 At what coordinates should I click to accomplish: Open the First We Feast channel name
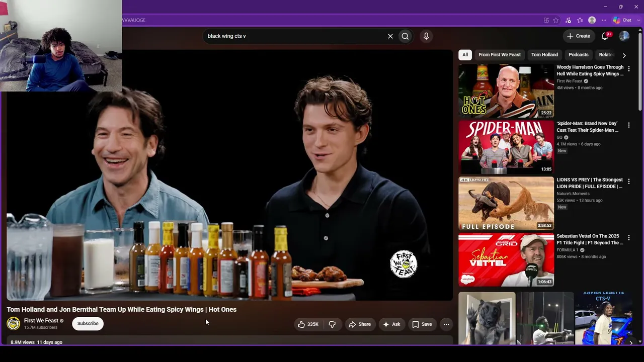click(41, 321)
